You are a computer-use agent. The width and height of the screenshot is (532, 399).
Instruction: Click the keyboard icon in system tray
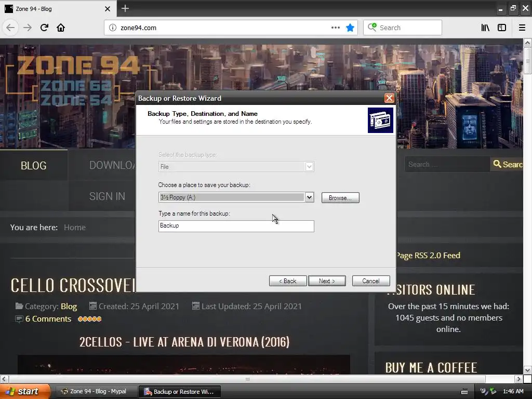464,392
